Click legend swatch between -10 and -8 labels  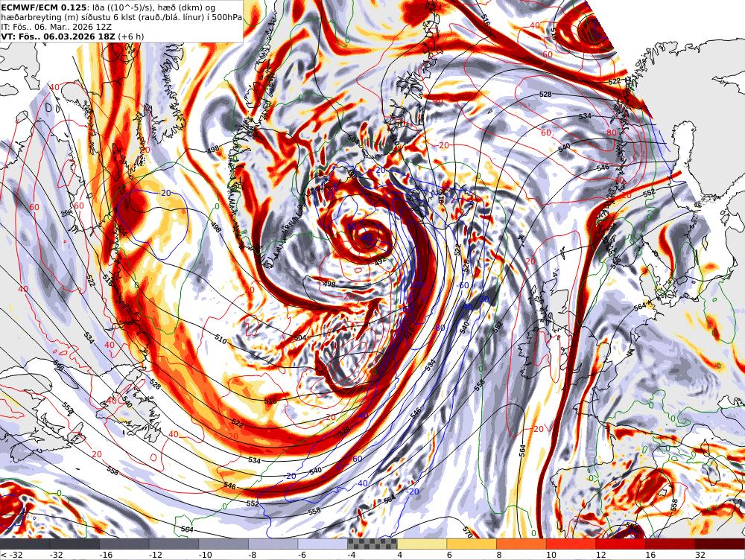pyautogui.click(x=223, y=544)
